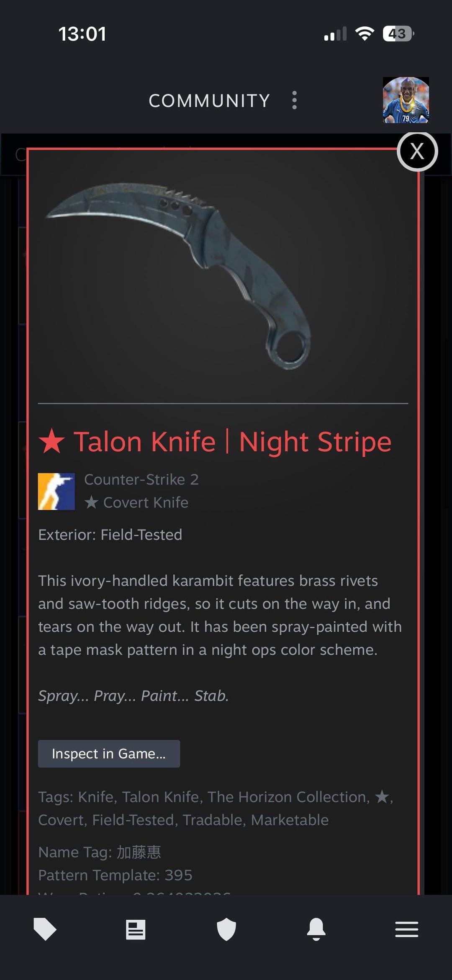Tap The Horizon Collection tag text
Screen dimensions: 452x980
click(x=287, y=797)
